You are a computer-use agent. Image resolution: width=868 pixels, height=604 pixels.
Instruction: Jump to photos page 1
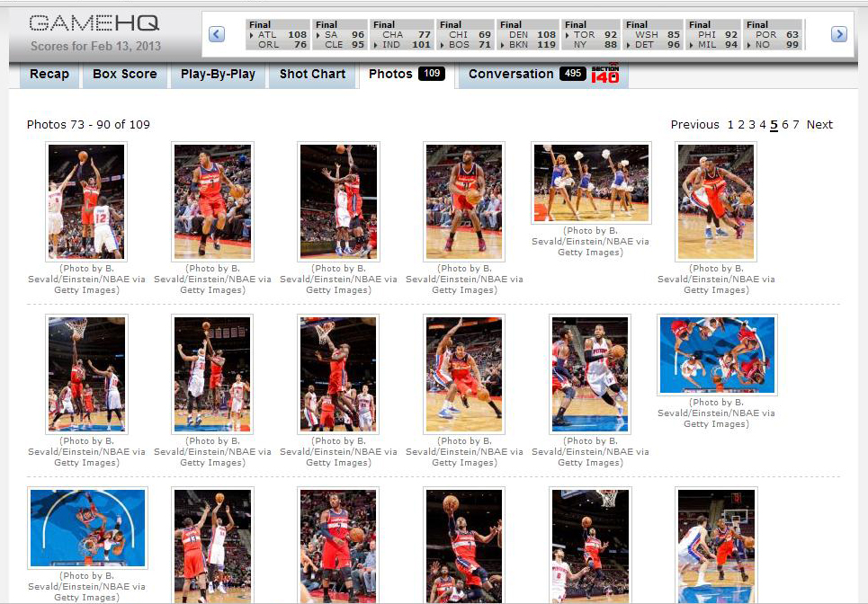(x=731, y=125)
